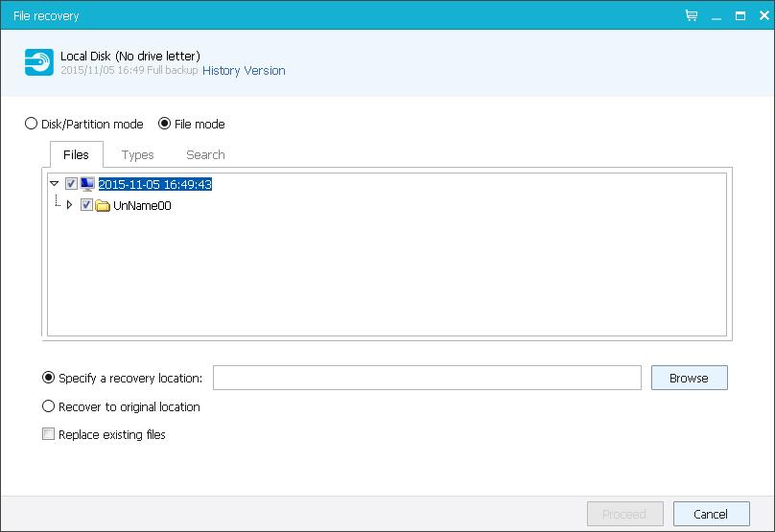
Task: Choose Recover to original location option
Action: click(48, 406)
